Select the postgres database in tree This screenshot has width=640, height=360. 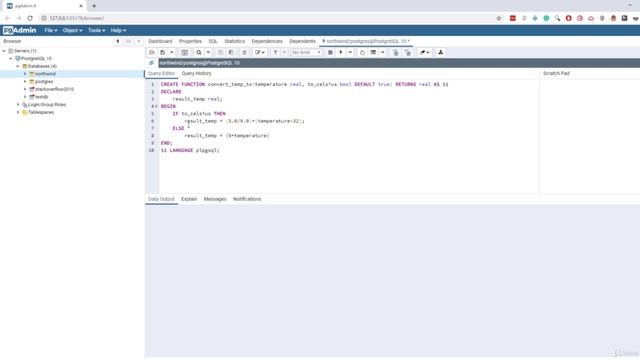click(44, 82)
